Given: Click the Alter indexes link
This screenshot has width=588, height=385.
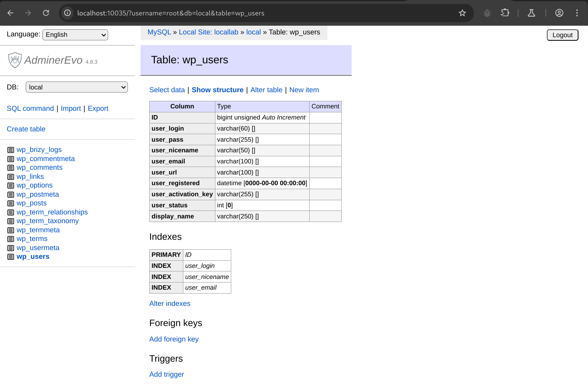Looking at the screenshot, I should click(x=169, y=303).
